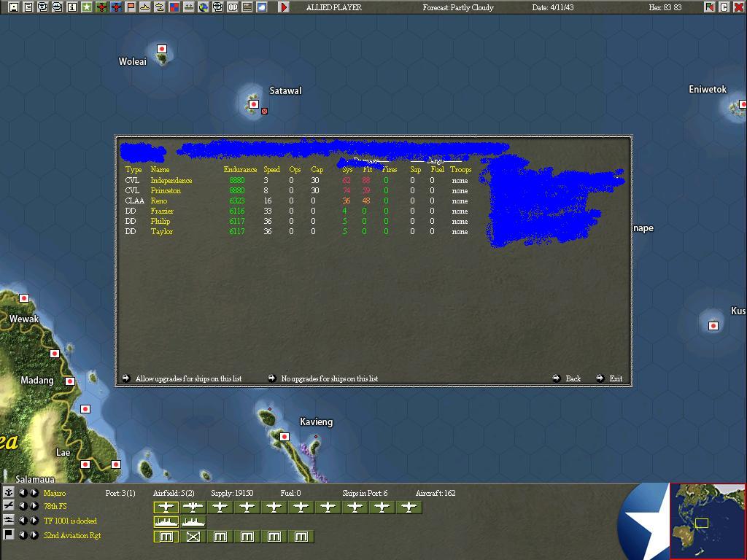Click the Back button in ship list
747x560 pixels.
(566, 378)
